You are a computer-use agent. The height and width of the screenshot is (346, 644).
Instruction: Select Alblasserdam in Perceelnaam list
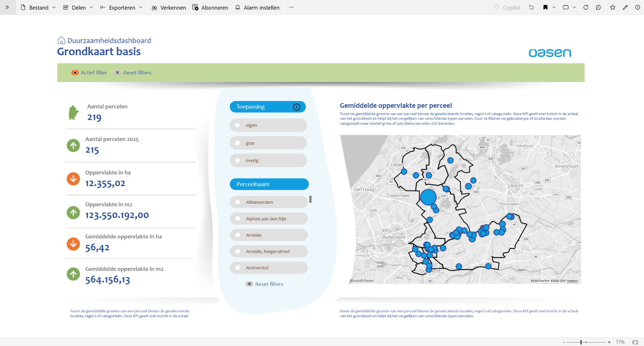[268, 202]
